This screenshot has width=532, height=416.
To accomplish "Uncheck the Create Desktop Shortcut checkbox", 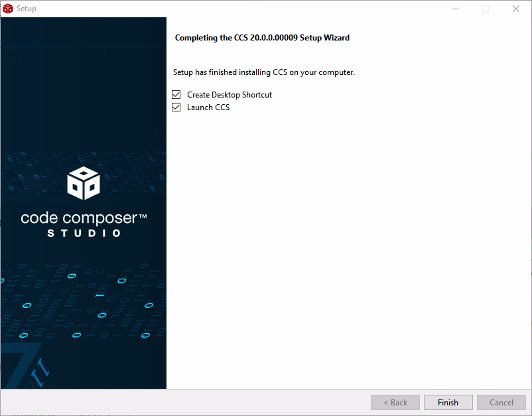I will pos(176,95).
